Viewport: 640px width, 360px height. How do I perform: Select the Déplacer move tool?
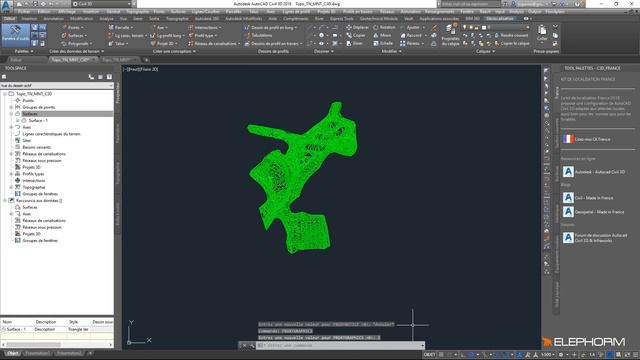pos(357,27)
